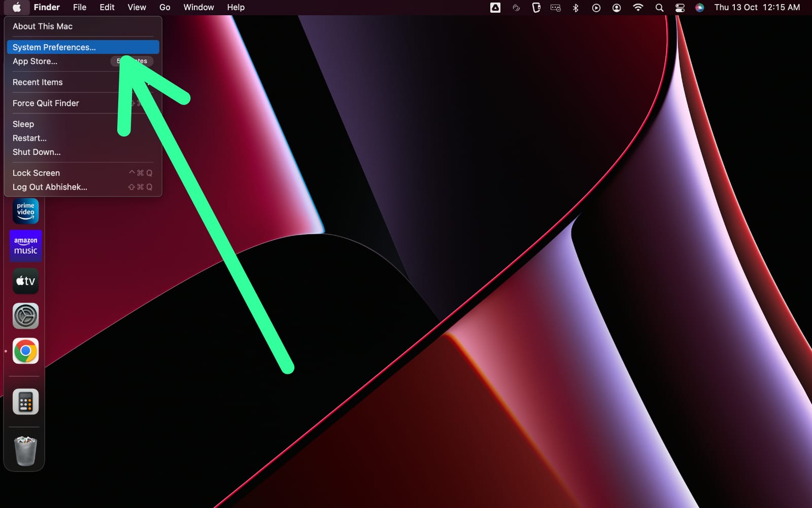The width and height of the screenshot is (812, 508).
Task: Select Shut Down from the Apple menu
Action: click(x=36, y=152)
